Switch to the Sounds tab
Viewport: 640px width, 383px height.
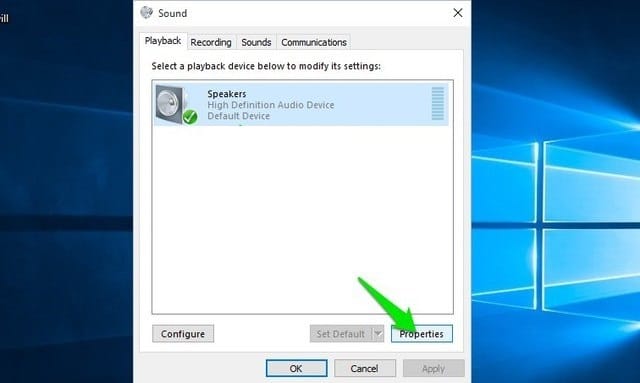[256, 42]
